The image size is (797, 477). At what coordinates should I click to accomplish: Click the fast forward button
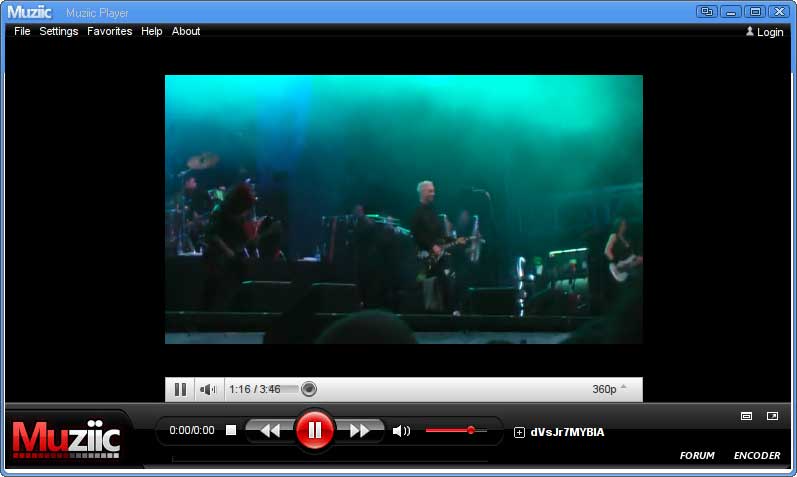(x=359, y=430)
